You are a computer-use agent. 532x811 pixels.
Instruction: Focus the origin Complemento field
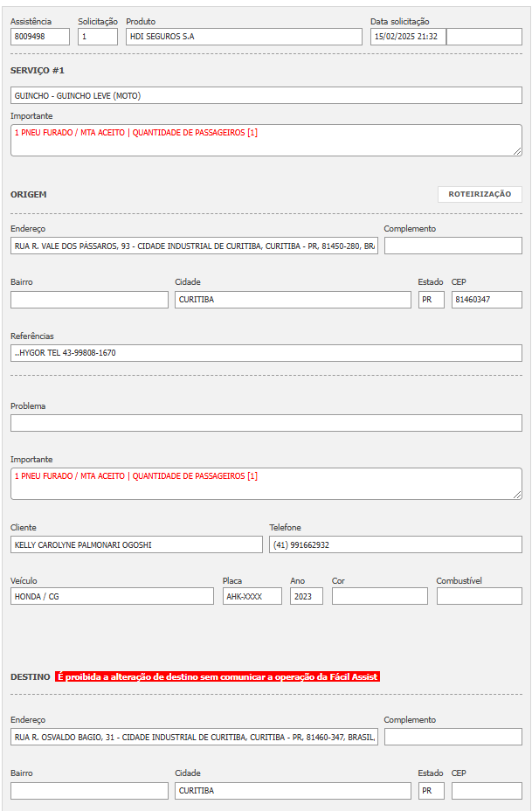[453, 246]
